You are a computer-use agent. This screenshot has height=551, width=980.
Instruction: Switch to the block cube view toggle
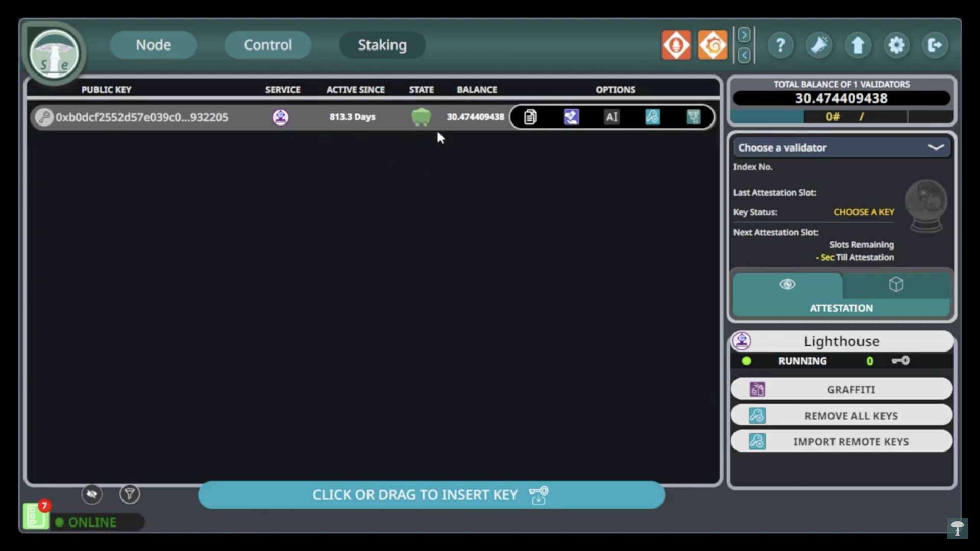[x=896, y=284]
